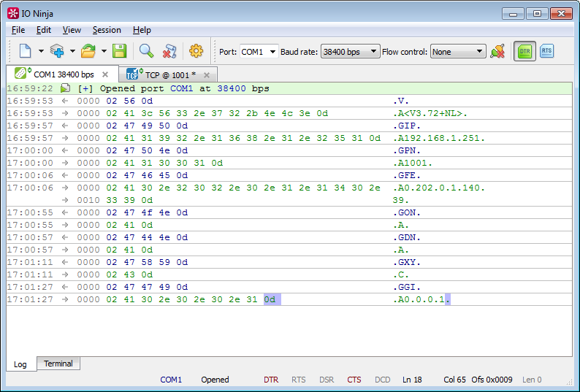Click the 38400 value in Opened port line
The height and width of the screenshot is (392, 580).
[232, 88]
